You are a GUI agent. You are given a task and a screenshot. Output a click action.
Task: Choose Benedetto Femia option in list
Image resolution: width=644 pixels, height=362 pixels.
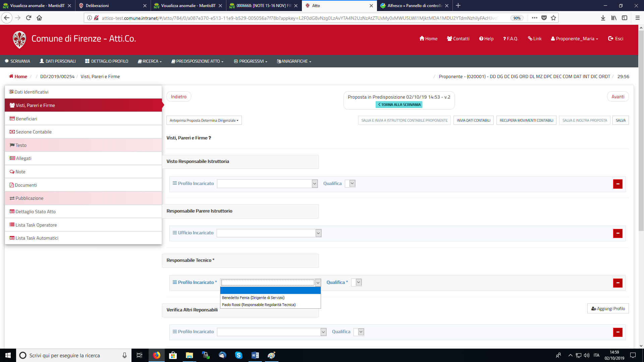[253, 298]
